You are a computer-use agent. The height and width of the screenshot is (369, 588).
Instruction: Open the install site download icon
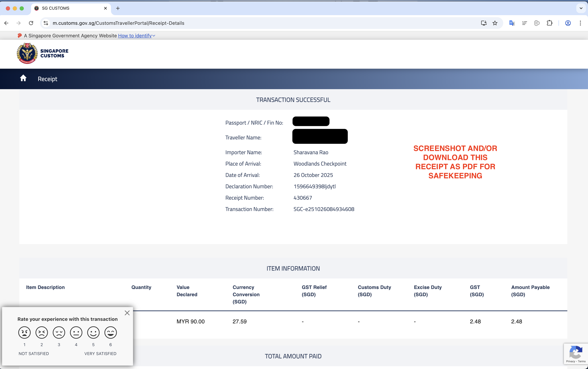click(x=484, y=23)
